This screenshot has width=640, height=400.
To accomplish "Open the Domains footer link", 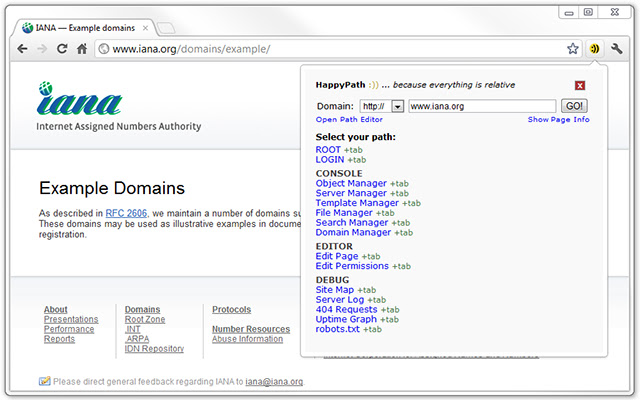I will tap(142, 309).
